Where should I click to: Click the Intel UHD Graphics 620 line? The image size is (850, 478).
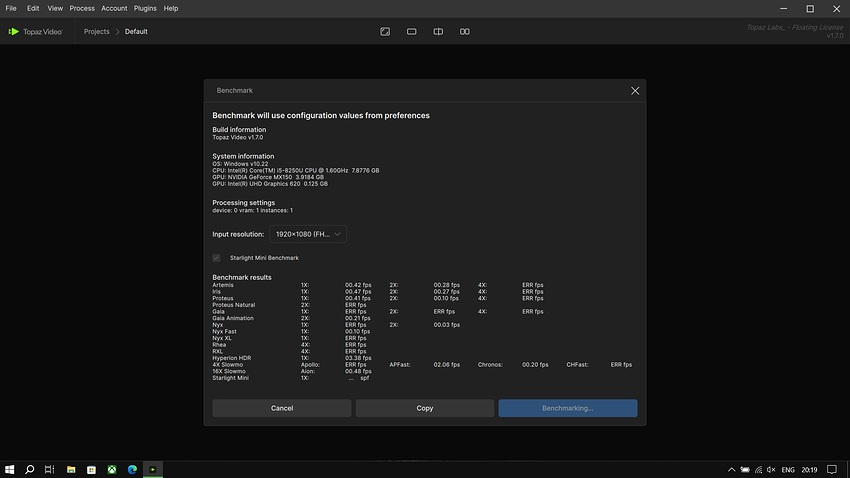click(x=270, y=184)
